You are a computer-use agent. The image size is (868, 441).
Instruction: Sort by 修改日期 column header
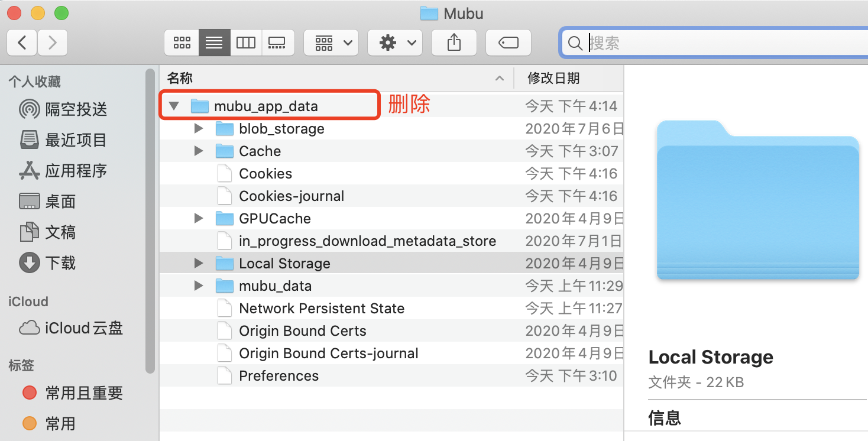[x=568, y=78]
